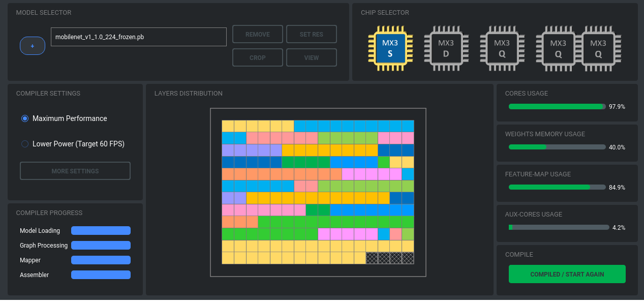Viewport: 644px width, 304px height.
Task: Open MORE SETTINGS for the compiler
Action: coord(75,171)
